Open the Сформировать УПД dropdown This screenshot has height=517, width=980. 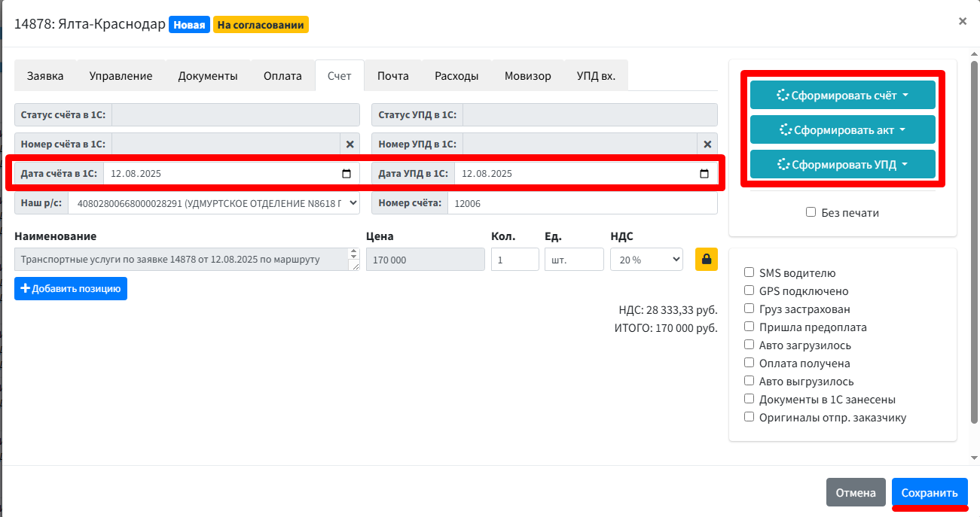point(842,165)
